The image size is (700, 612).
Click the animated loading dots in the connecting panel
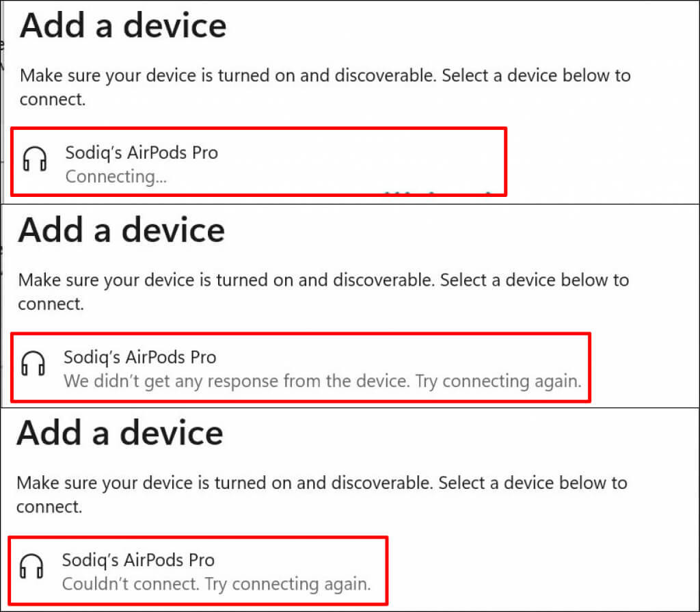[x=437, y=194]
